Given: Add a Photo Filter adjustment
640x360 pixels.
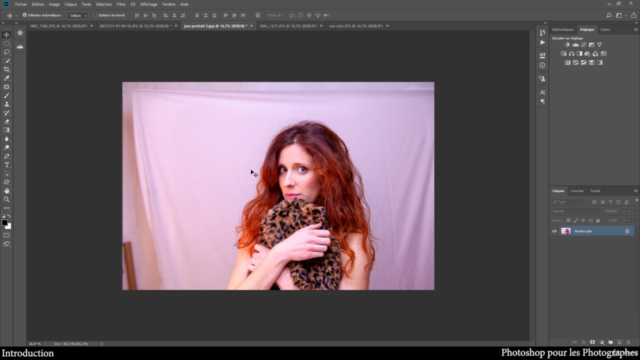Looking at the screenshot, I should tap(587, 54).
